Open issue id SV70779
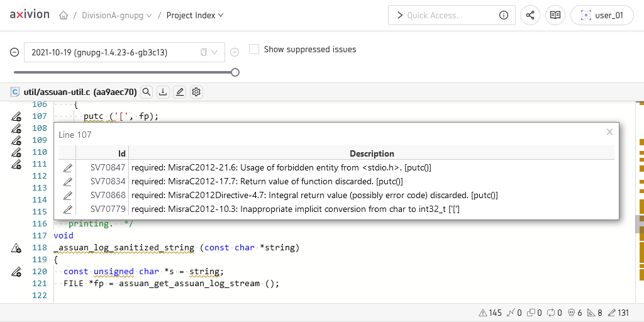Viewport: 644px width, 322px height. tap(108, 209)
